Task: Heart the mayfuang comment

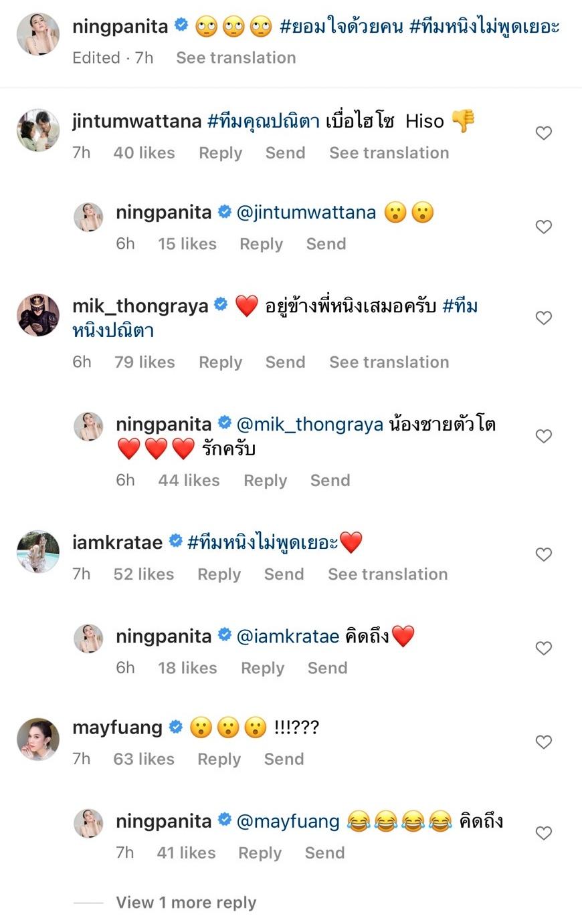Action: [544, 742]
